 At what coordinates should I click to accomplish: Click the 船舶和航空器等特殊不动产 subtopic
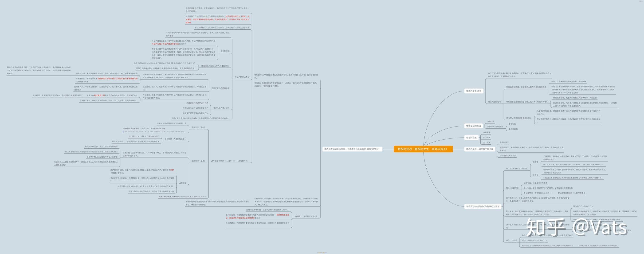tap(182, 196)
